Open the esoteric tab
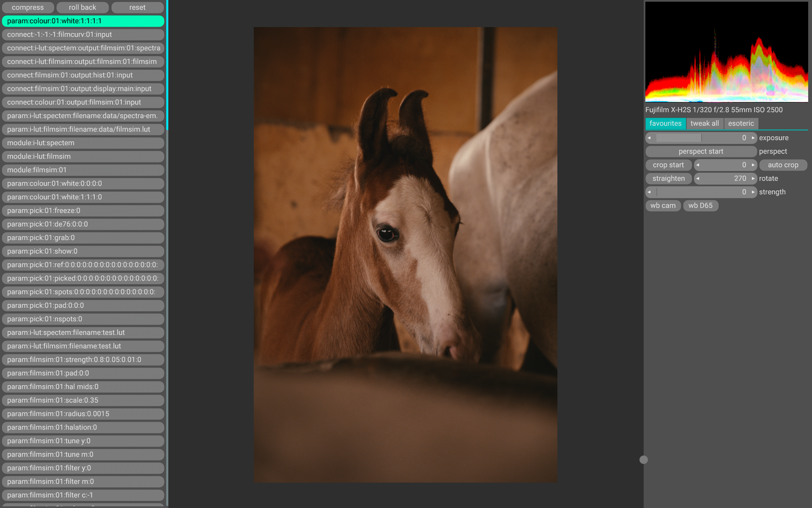The width and height of the screenshot is (812, 508). point(741,124)
